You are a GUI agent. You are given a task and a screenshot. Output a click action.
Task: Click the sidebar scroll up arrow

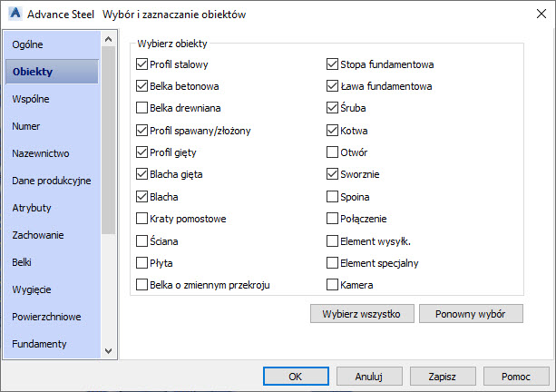[108, 39]
